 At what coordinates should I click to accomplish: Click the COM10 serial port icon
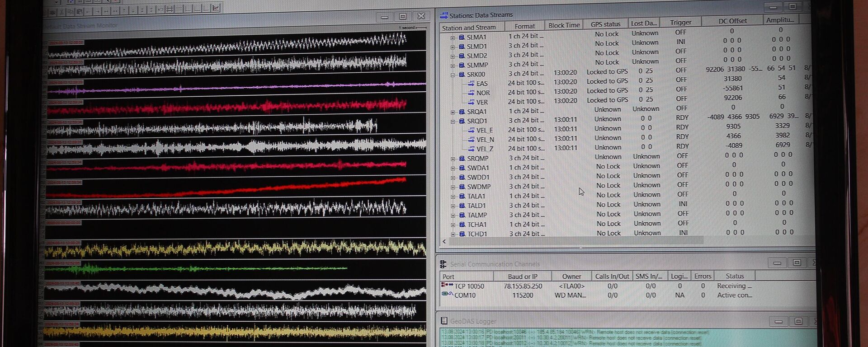[x=447, y=295]
